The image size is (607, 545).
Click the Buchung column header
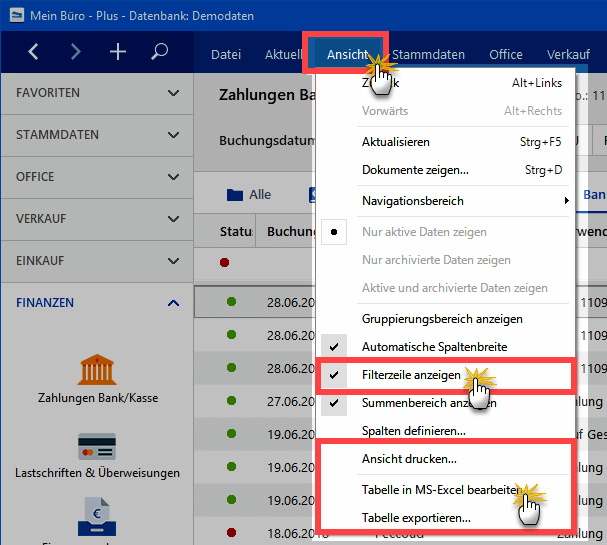coord(290,231)
